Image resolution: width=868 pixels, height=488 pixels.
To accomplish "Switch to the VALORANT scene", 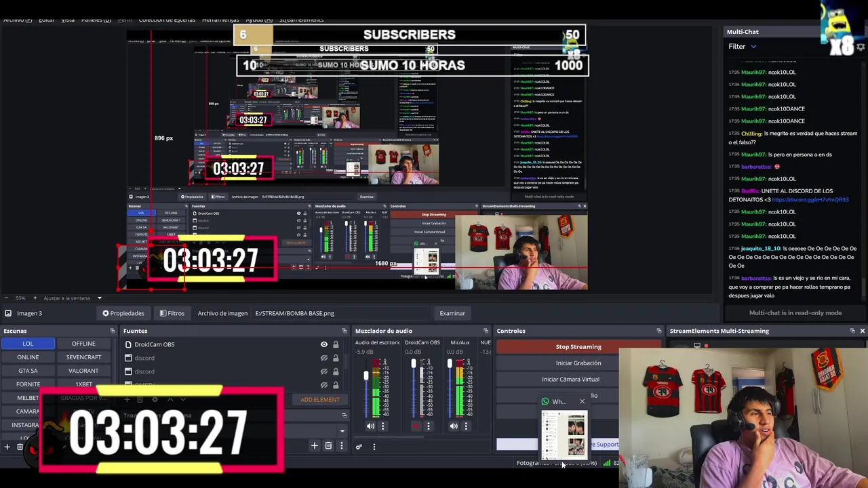I will coord(83,371).
